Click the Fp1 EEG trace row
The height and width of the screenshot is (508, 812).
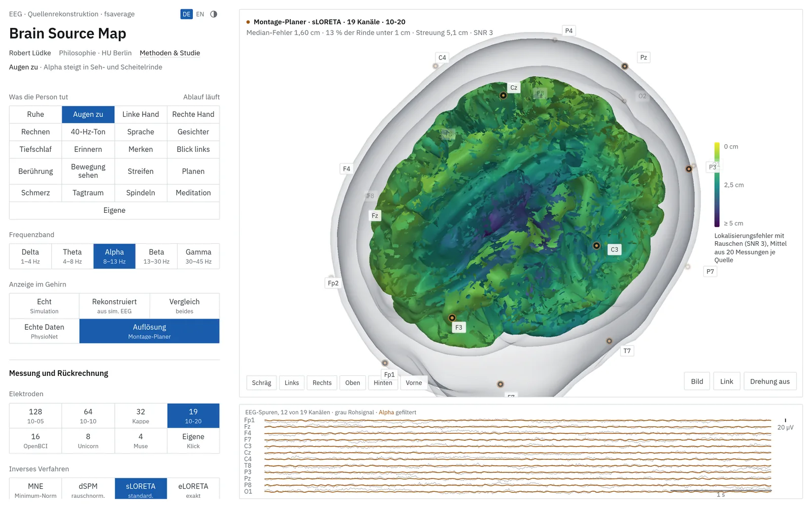[x=507, y=421]
